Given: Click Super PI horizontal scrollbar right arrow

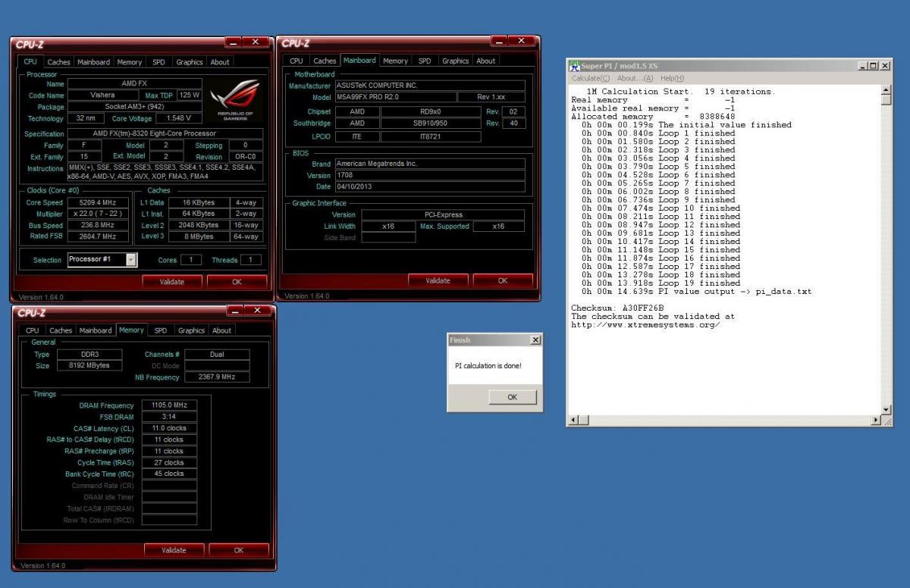Looking at the screenshot, I should (x=877, y=420).
